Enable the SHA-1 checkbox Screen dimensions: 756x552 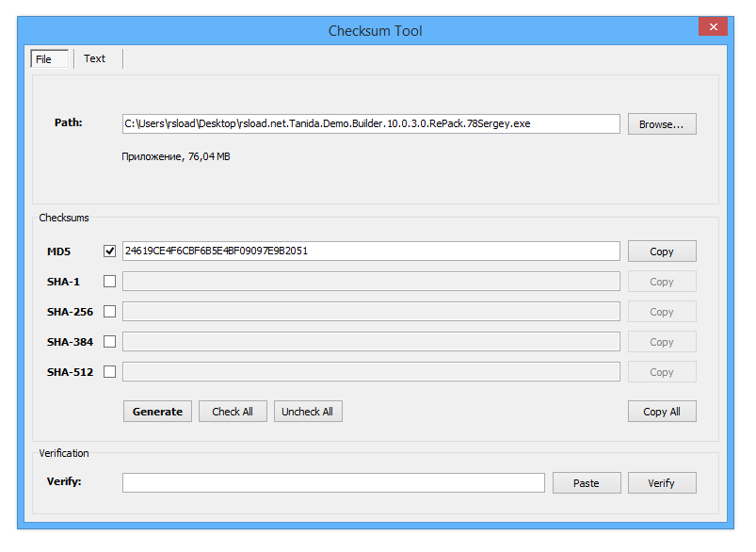coord(109,282)
